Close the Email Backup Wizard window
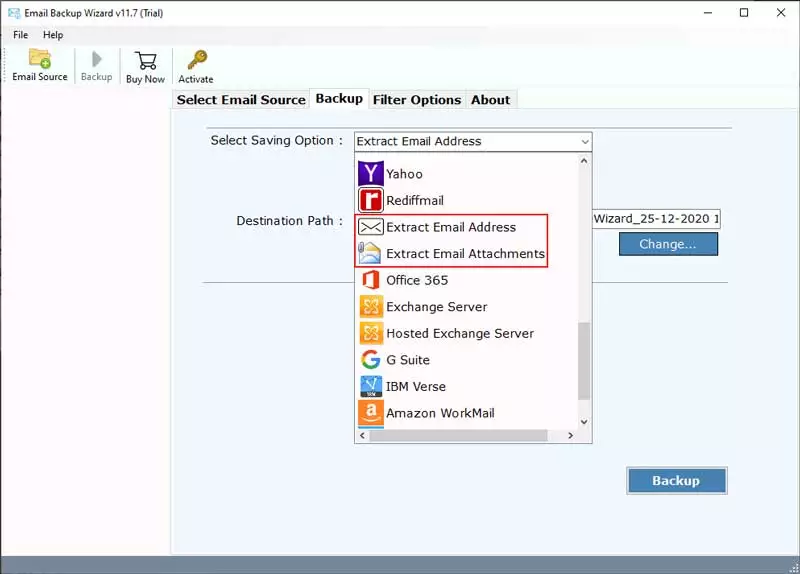The height and width of the screenshot is (574, 800). [x=781, y=13]
